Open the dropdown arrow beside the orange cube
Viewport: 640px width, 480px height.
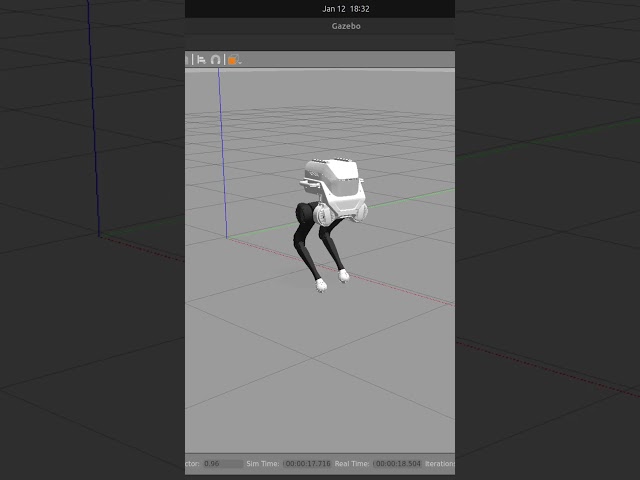point(240,62)
